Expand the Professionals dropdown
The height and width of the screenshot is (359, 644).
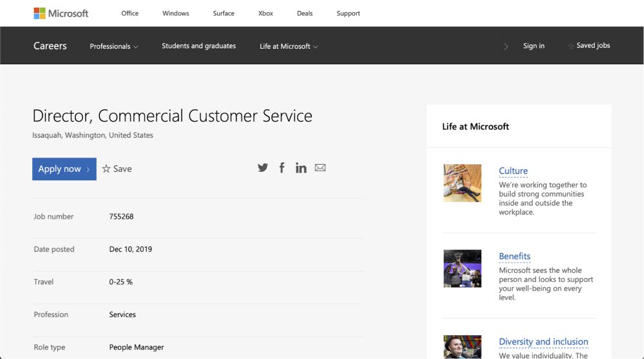point(114,46)
